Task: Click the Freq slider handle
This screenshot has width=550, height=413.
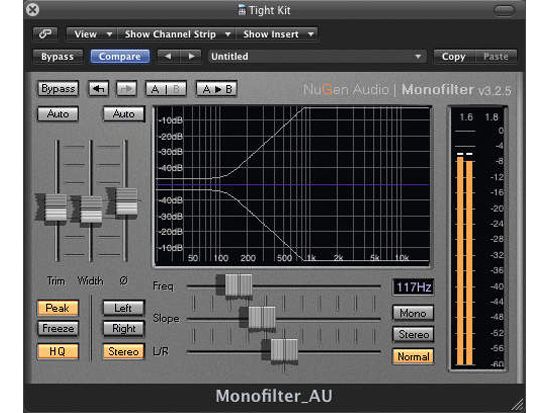Action: [x=238, y=286]
